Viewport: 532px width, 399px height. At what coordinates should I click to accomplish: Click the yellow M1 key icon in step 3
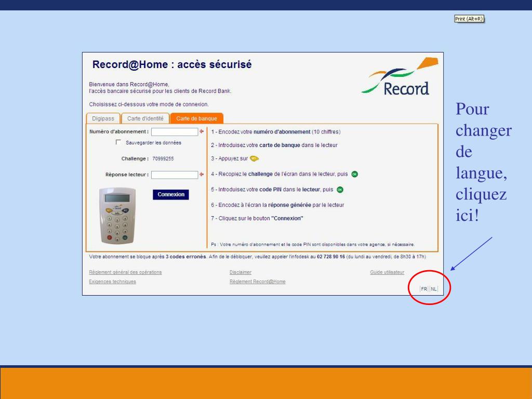click(x=254, y=158)
